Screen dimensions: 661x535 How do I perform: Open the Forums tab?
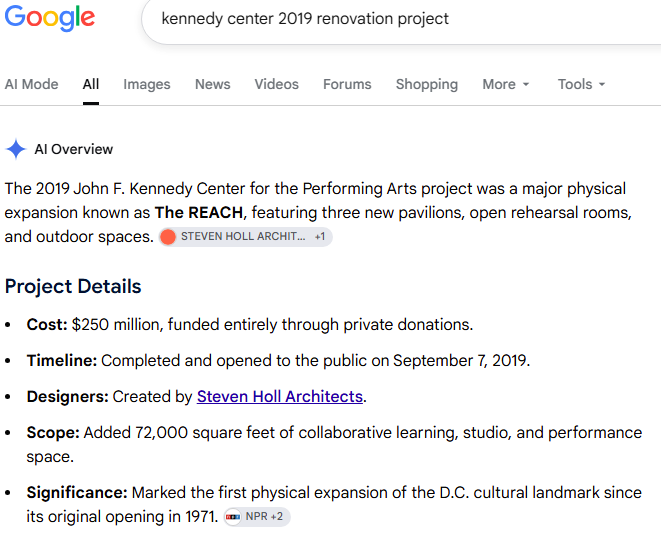[347, 84]
